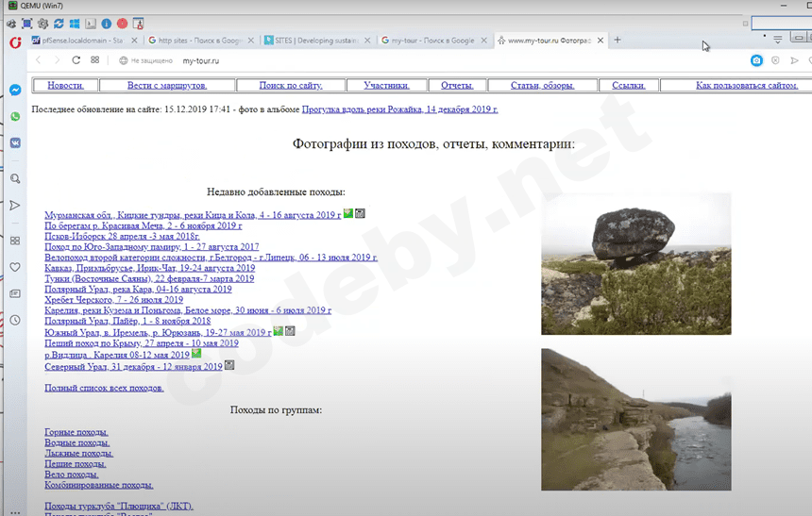Screen dimensions: 812x516
Task: Open Speed Dial start page grid
Action: point(95,60)
